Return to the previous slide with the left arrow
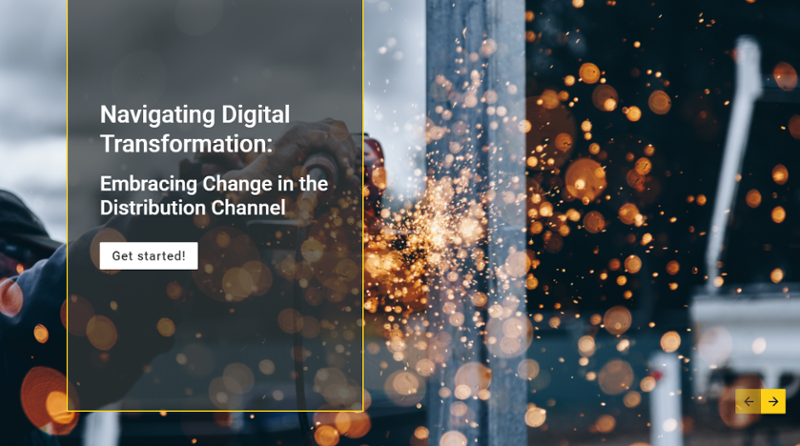The width and height of the screenshot is (800, 446). point(748,401)
